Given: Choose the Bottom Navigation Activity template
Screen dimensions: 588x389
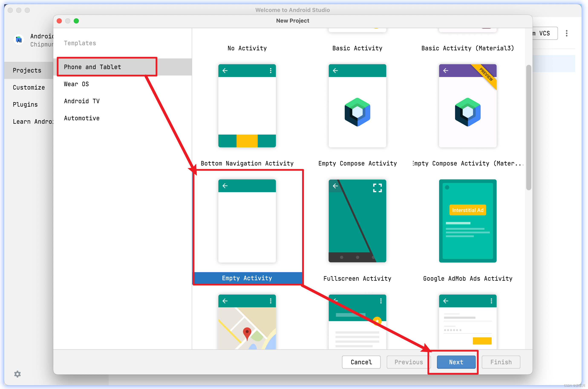Looking at the screenshot, I should pos(247,106).
